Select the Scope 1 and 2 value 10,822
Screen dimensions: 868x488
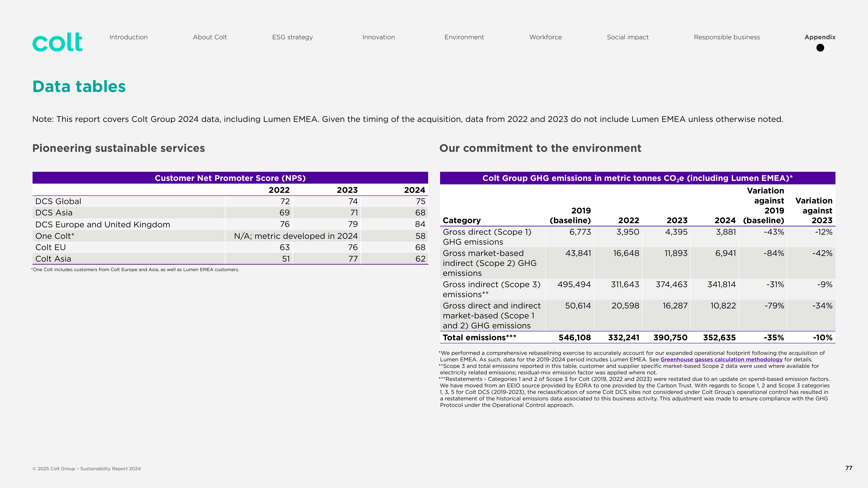[x=723, y=306]
